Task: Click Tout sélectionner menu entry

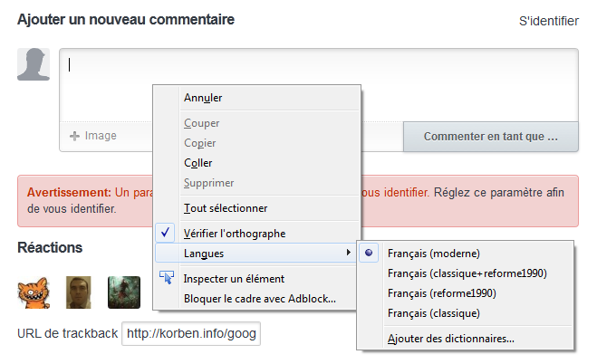Action: tap(225, 207)
